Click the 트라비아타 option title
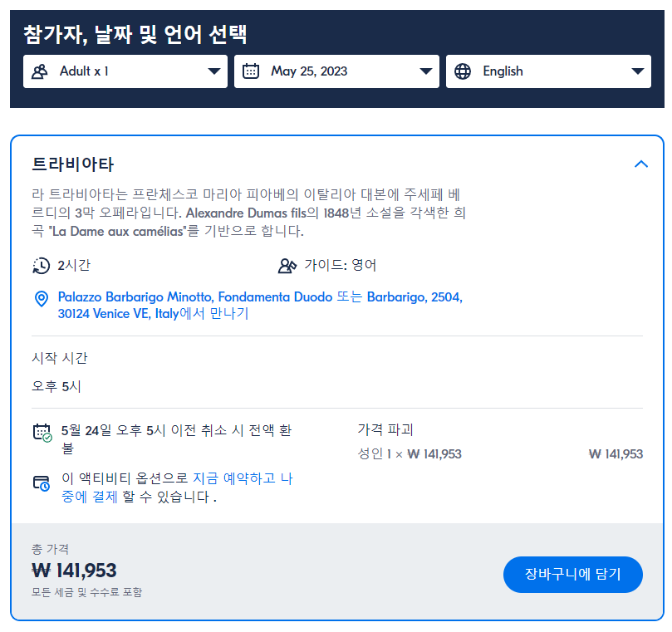This screenshot has height=632, width=672. click(73, 164)
